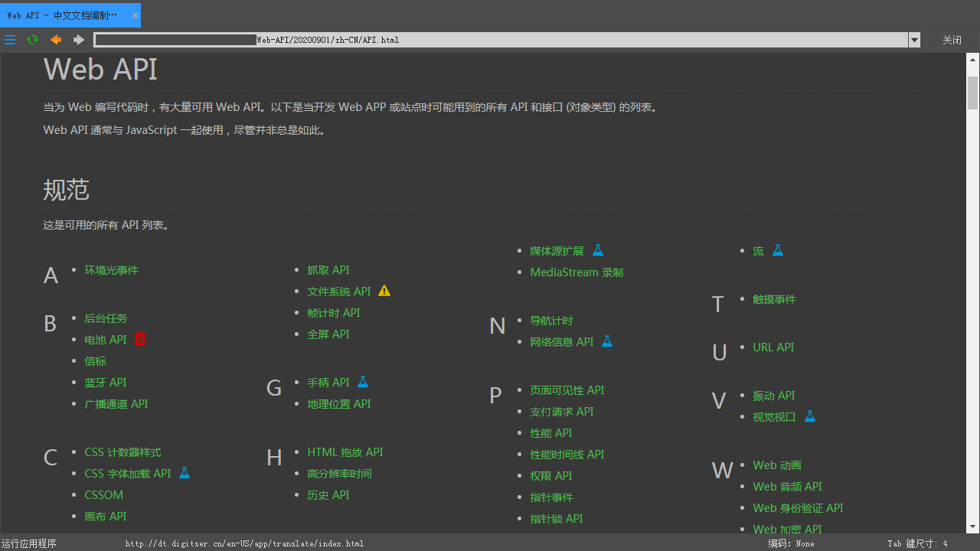Click the flask icon beside 手柄 API
The width and height of the screenshot is (980, 551).
363,382
